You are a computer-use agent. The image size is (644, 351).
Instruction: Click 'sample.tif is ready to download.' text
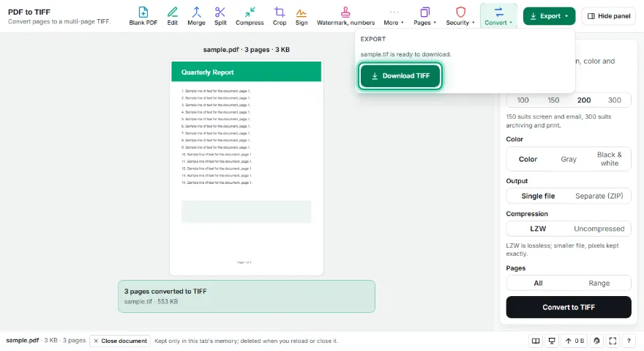click(405, 54)
